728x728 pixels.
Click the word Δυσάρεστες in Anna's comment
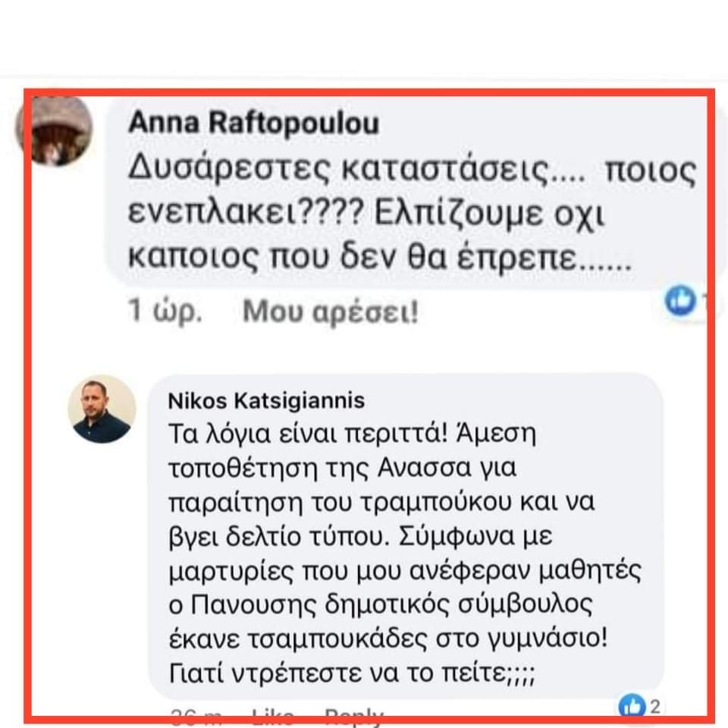coord(230,168)
